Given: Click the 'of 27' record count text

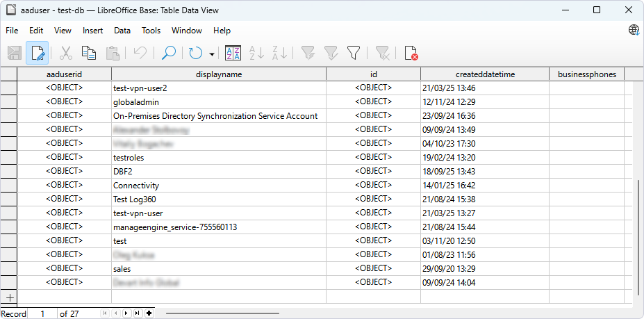Looking at the screenshot, I should pos(69,314).
